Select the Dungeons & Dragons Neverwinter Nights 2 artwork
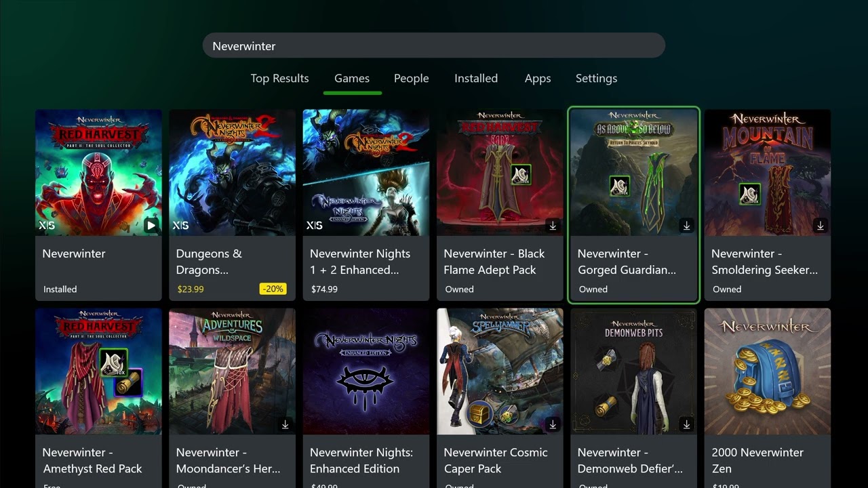Viewport: 868px width, 488px height. (233, 173)
